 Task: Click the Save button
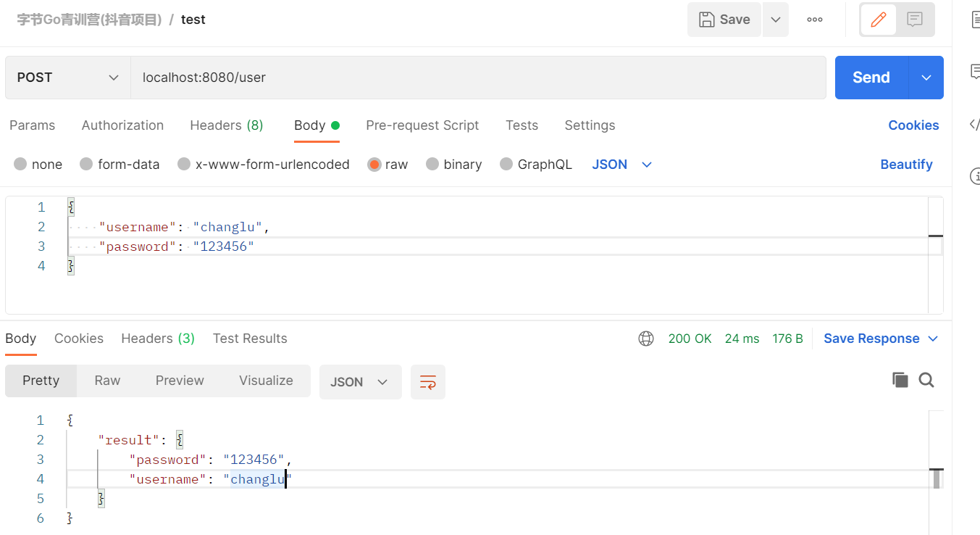tap(724, 20)
